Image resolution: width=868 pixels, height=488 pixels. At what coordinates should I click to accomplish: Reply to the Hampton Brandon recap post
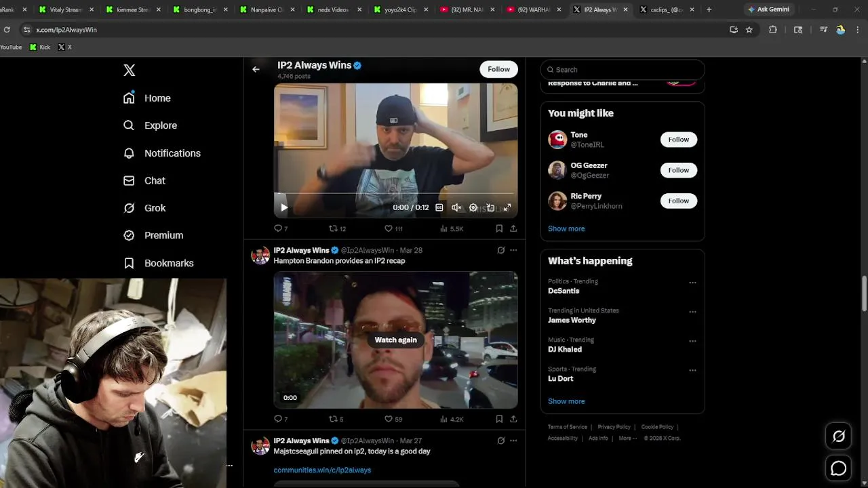click(x=281, y=419)
